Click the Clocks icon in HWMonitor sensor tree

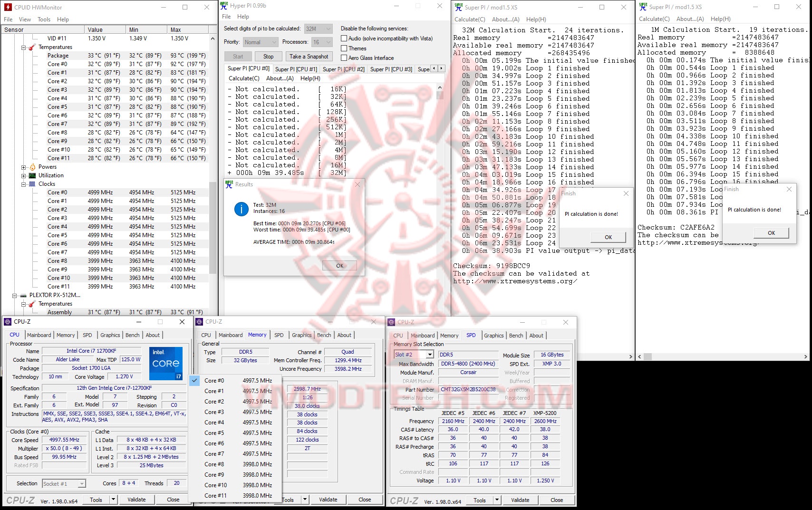31,184
